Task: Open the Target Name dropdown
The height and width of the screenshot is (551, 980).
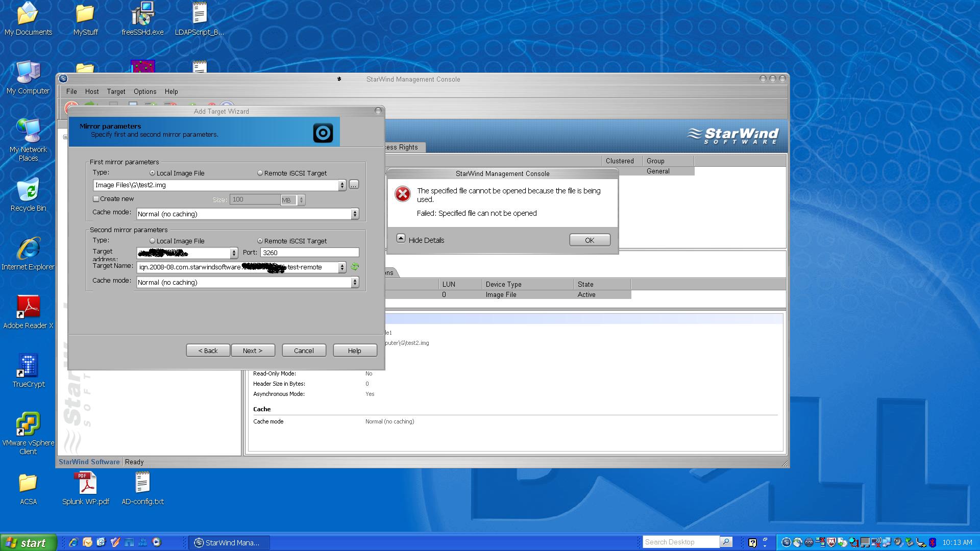Action: point(342,267)
